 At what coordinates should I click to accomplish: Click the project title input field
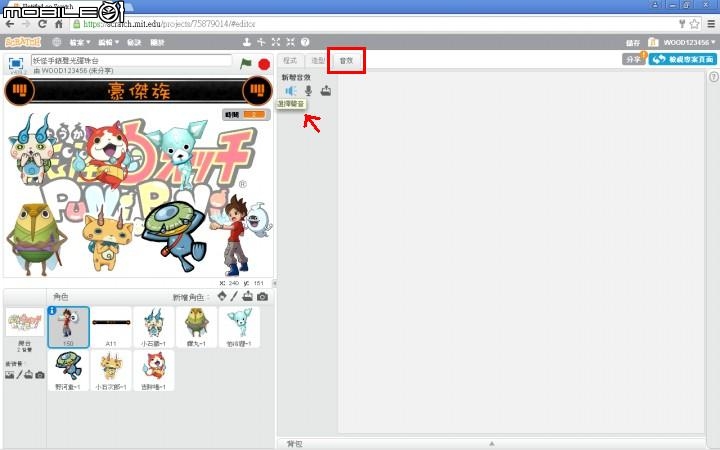131,60
